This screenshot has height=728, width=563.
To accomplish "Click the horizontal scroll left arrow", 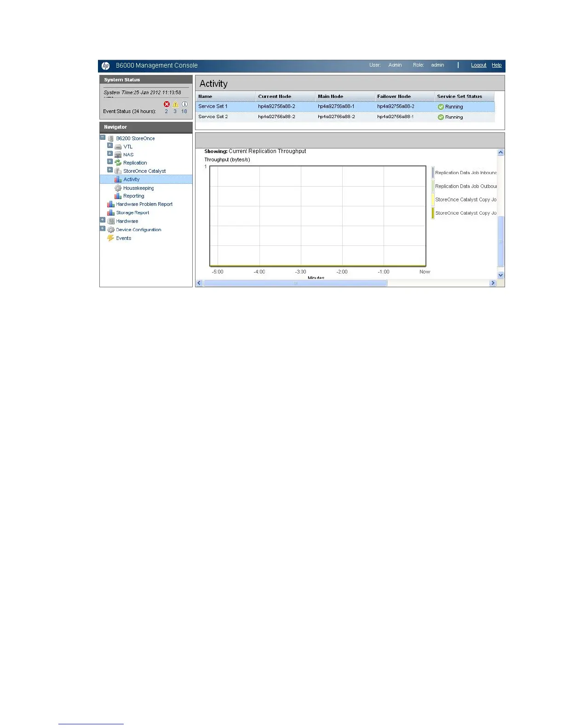I will [199, 283].
